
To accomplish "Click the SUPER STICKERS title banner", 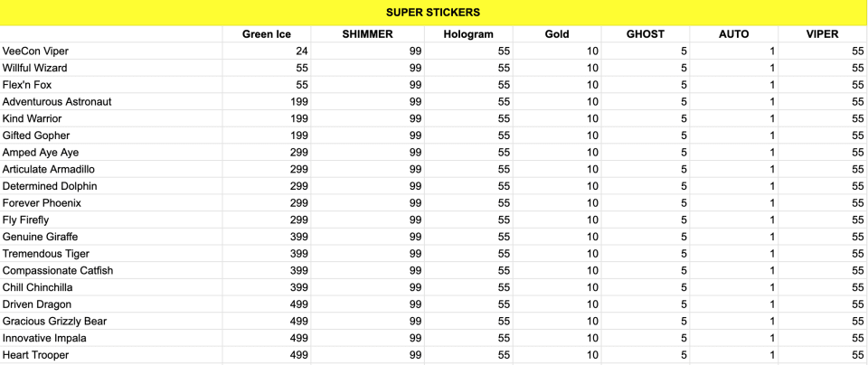I will click(x=433, y=13).
